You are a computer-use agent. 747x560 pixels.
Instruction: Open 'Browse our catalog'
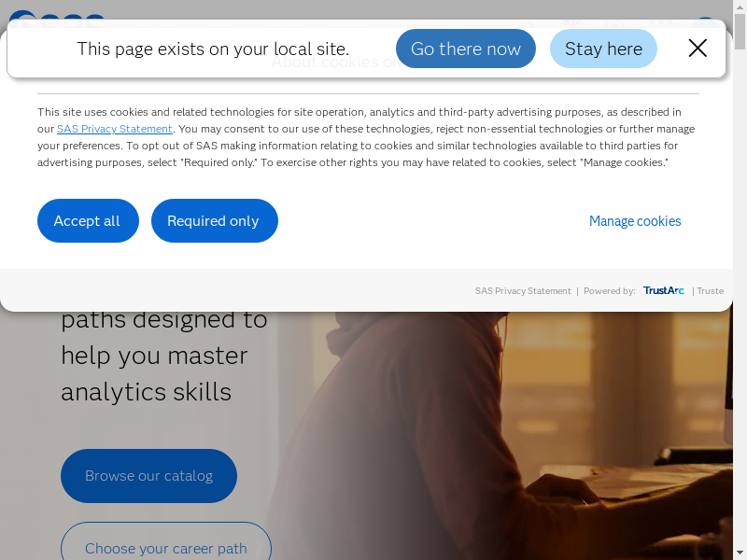point(148,476)
